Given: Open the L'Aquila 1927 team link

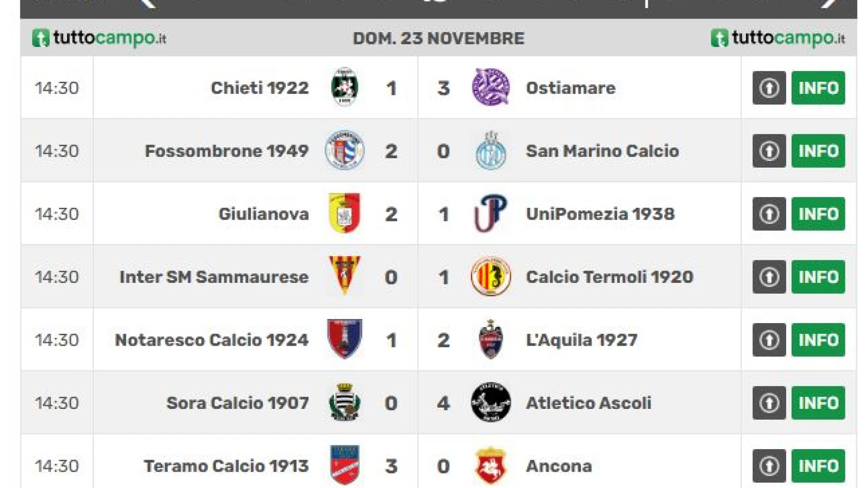Looking at the screenshot, I should point(581,340).
